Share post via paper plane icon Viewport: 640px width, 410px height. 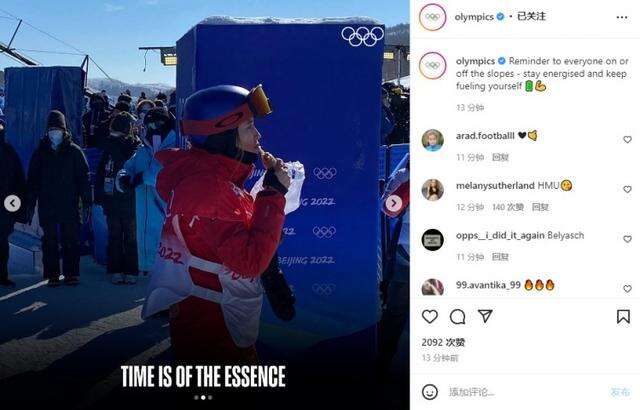click(x=485, y=316)
